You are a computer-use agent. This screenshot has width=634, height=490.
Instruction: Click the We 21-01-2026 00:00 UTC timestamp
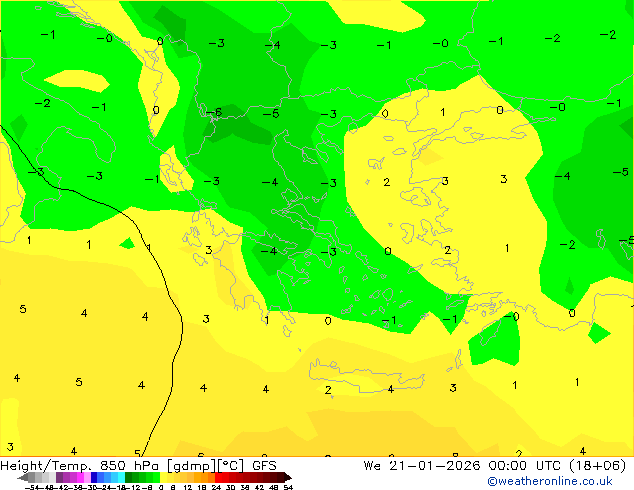[462, 466]
